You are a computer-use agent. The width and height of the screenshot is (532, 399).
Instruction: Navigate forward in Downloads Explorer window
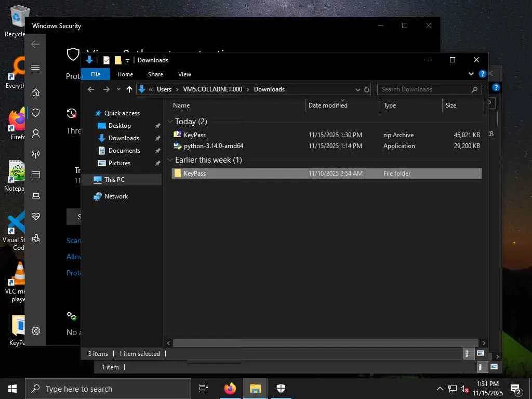click(x=106, y=89)
